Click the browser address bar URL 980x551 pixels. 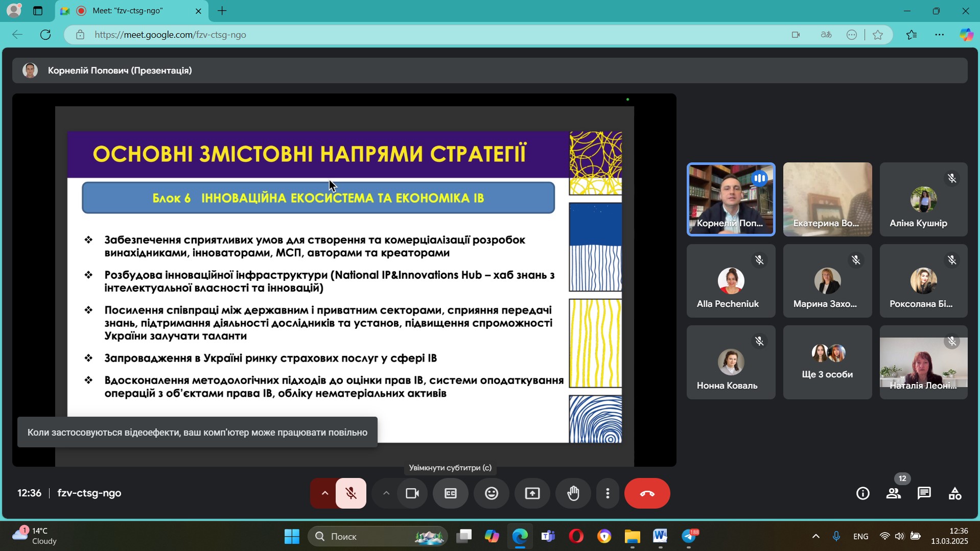[170, 35]
